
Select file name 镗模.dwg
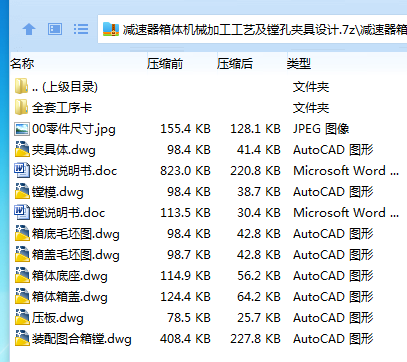point(58,192)
